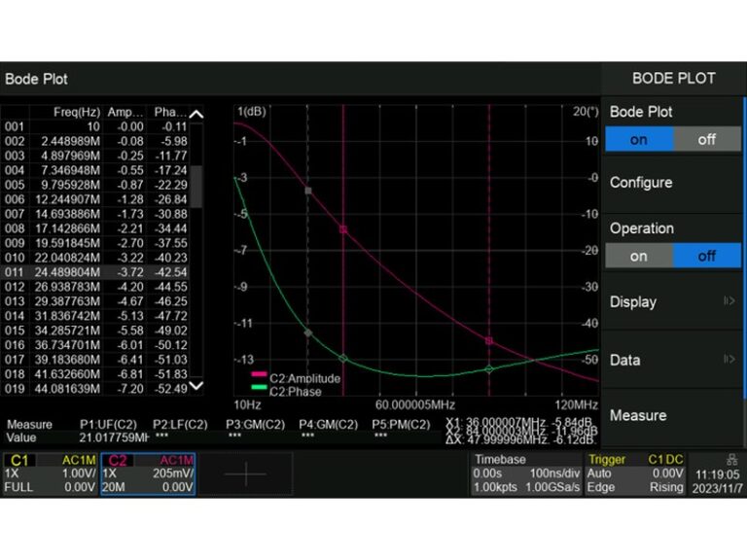The height and width of the screenshot is (560, 747).
Task: Select gray data marker on amplitude curve
Action: tap(308, 191)
